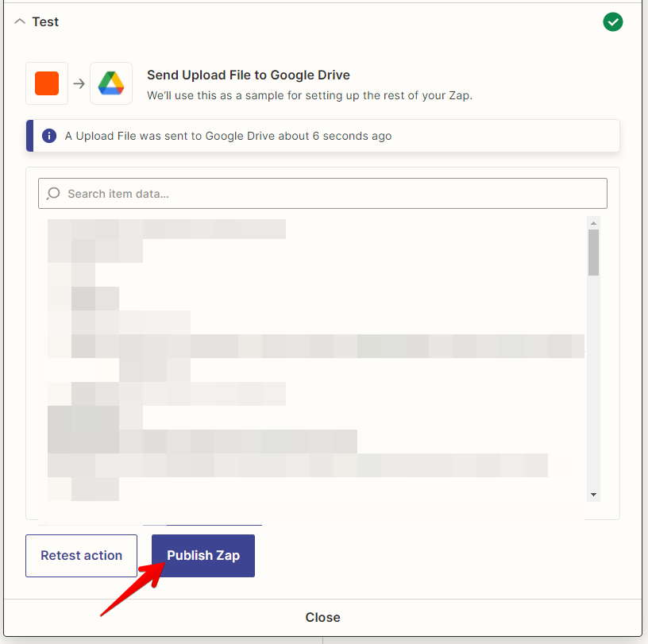
Task: Click the orange trigger app icon
Action: pos(46,83)
